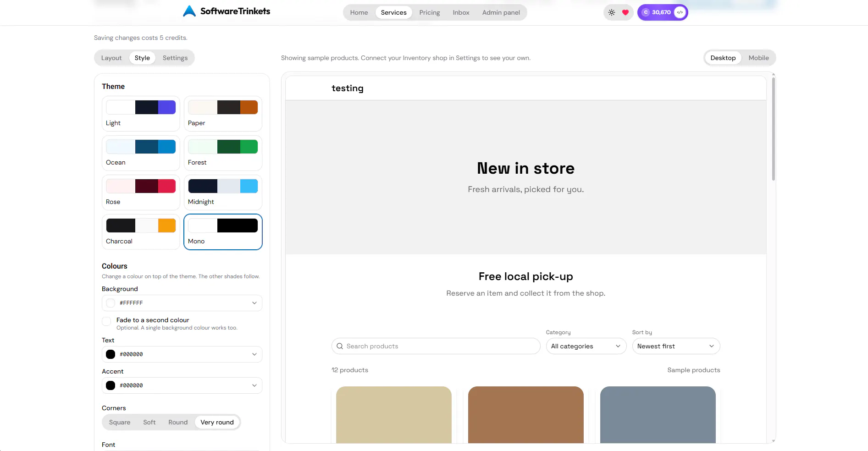This screenshot has width=868, height=451.
Task: Open the Settings tab
Action: tap(175, 58)
